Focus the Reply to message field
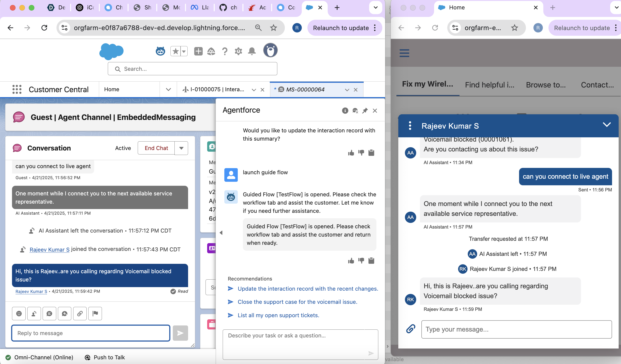 pos(91,333)
